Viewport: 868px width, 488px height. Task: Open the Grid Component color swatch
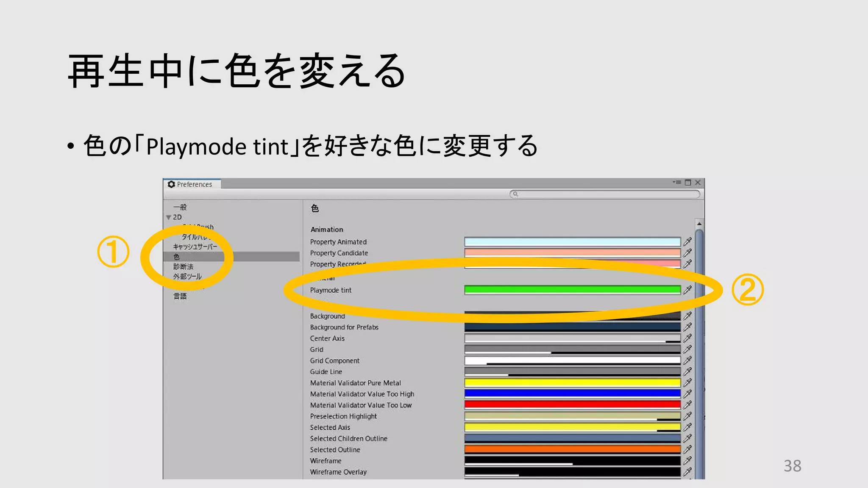(573, 360)
